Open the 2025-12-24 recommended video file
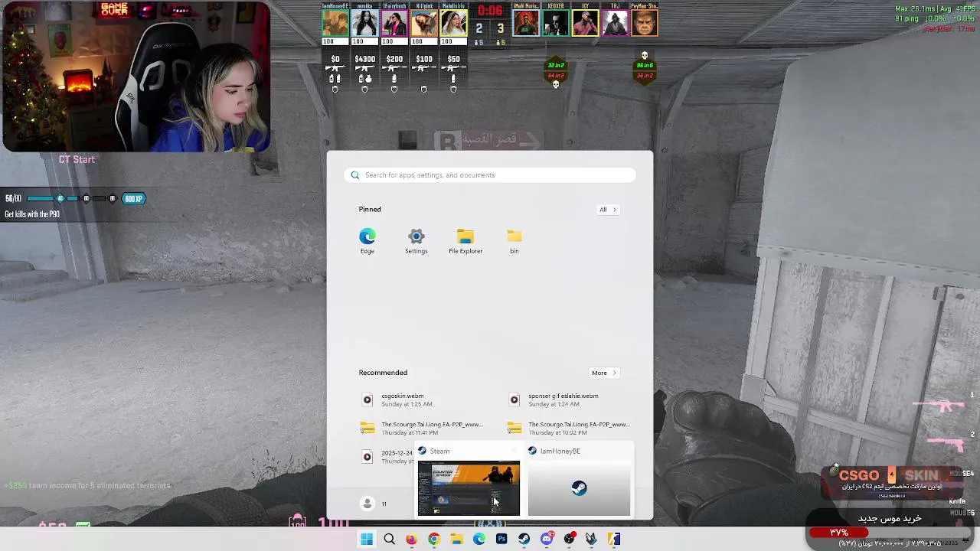980x551 pixels. click(x=387, y=457)
